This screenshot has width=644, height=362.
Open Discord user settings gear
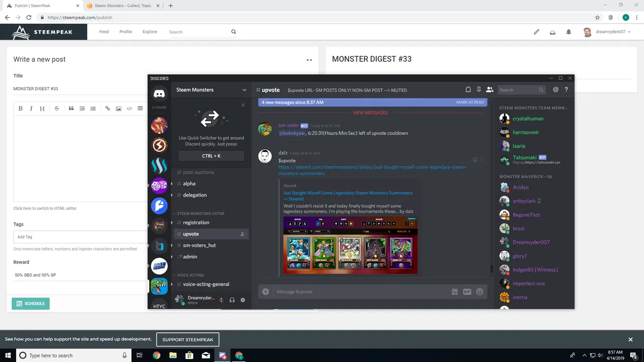point(243,300)
